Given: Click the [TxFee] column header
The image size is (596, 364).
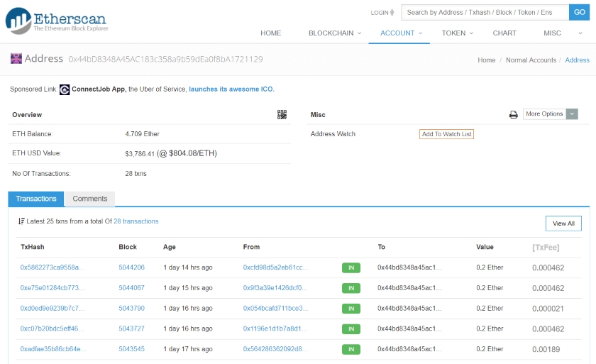Looking at the screenshot, I should pyautogui.click(x=546, y=248).
